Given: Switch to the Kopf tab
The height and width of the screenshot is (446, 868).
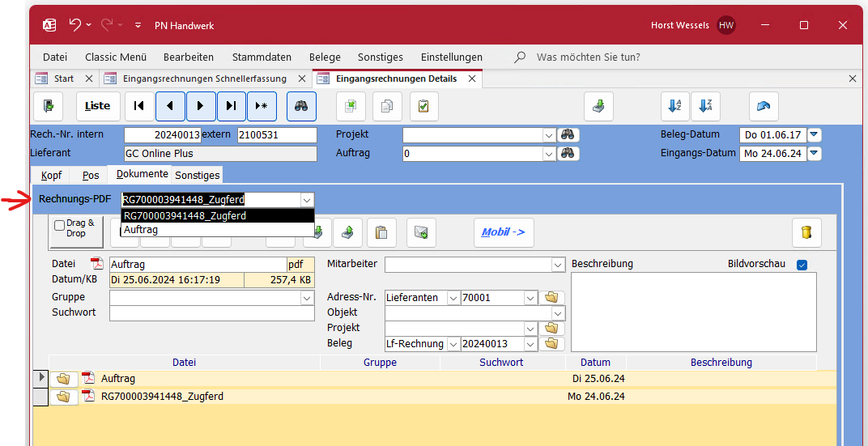Looking at the screenshot, I should point(52,176).
